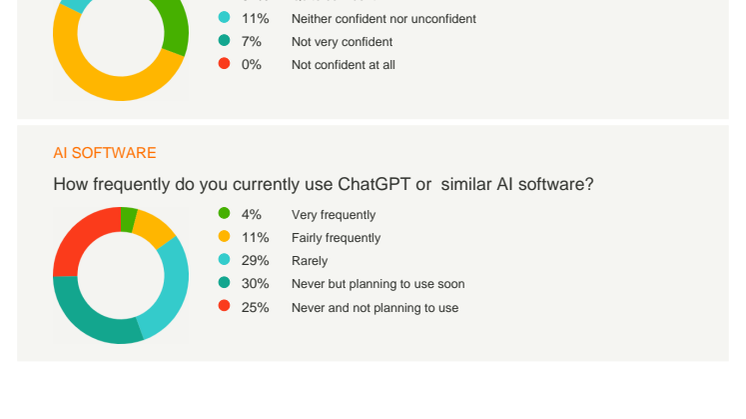Click the ChatGPT usage frequency question text
Viewport: 746px width, 419px height.
pos(324,184)
